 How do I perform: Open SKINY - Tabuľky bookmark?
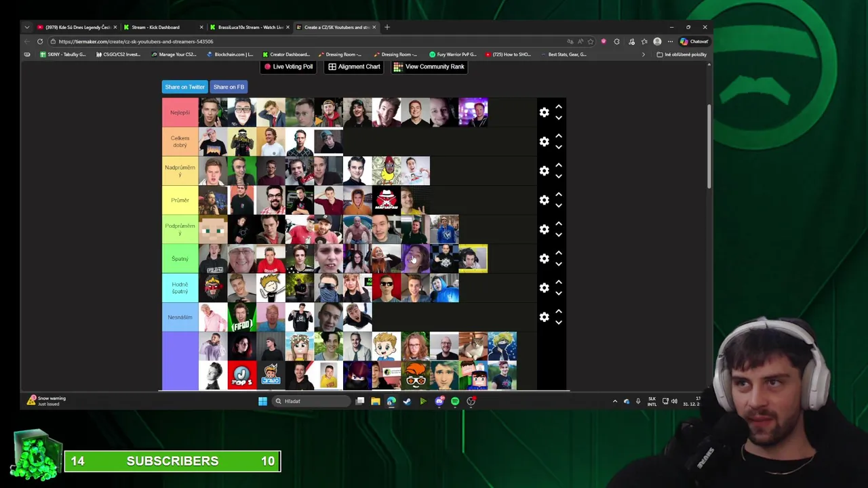tap(63, 54)
